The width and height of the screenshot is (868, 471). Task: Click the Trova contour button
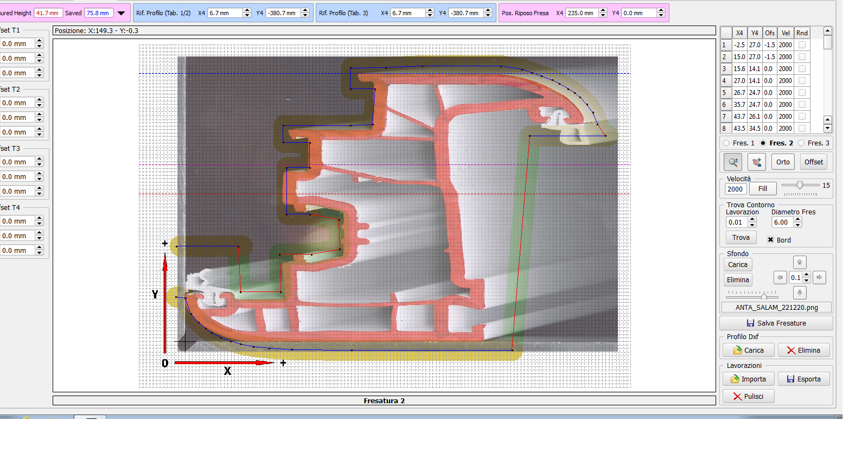[741, 238]
